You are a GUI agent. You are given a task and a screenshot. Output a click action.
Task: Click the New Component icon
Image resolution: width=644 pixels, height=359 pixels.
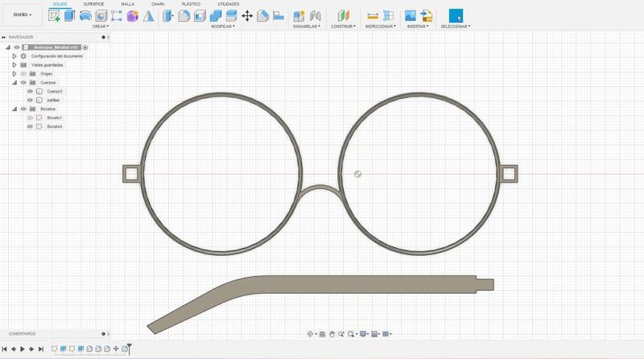point(299,16)
